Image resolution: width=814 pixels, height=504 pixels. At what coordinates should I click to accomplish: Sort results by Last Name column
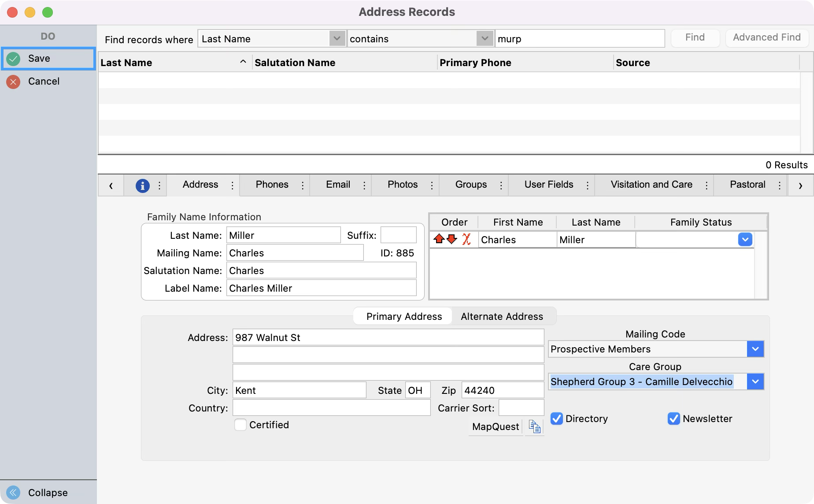point(175,63)
